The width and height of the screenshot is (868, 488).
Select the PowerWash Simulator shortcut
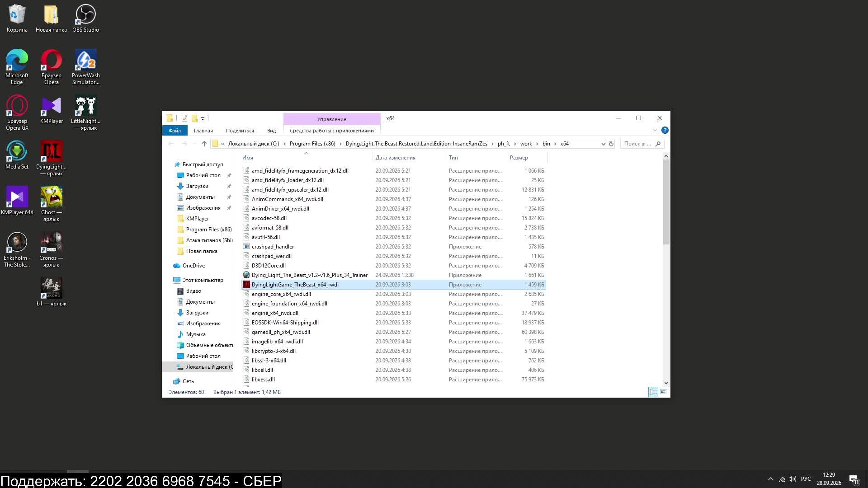tap(85, 67)
